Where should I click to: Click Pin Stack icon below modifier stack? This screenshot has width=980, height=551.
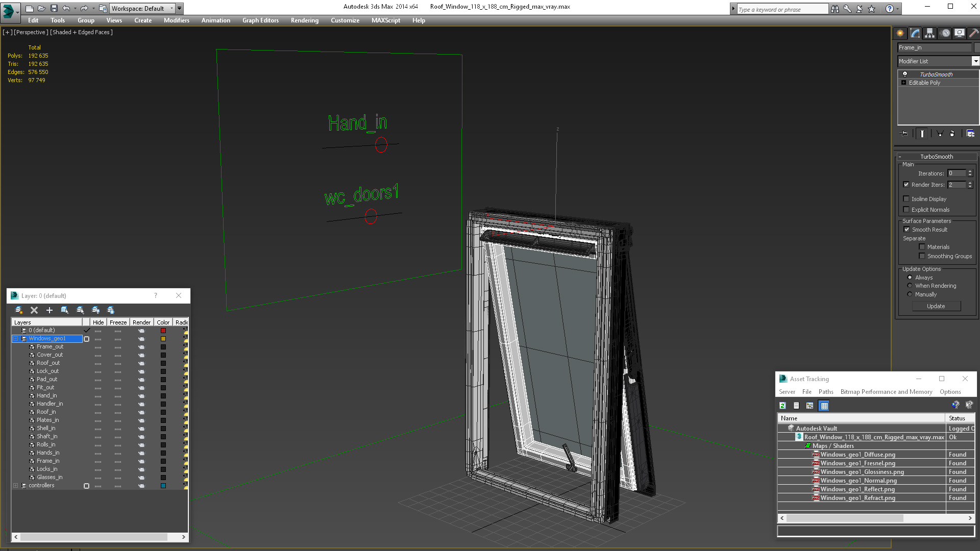pyautogui.click(x=904, y=134)
